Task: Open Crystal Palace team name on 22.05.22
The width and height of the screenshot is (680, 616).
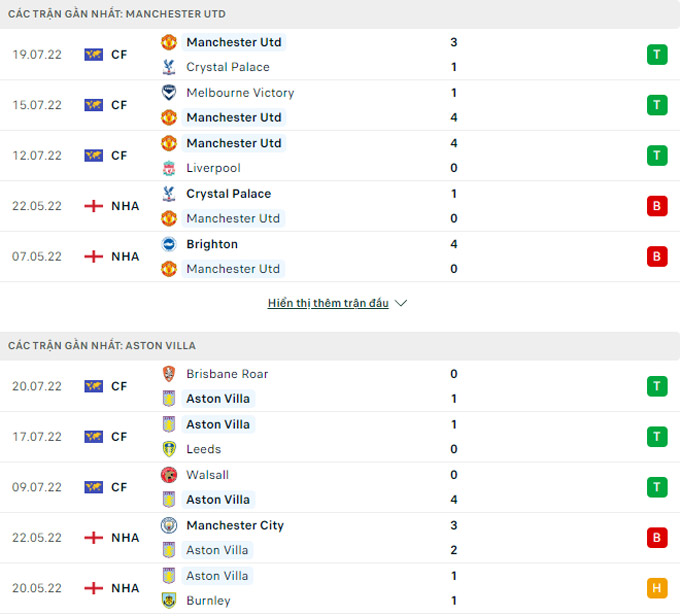Action: (229, 194)
